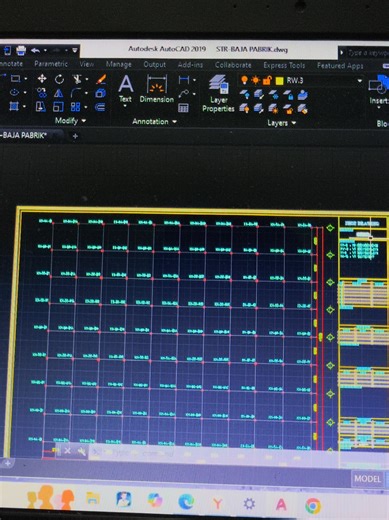Add a new drawing tab with plus
Image resolution: width=389 pixels, height=520 pixels.
(x=75, y=136)
